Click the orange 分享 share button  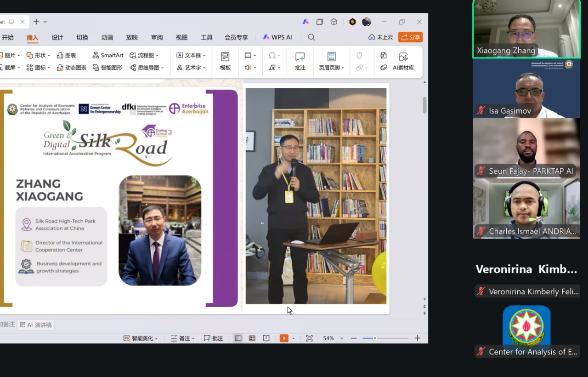pyautogui.click(x=410, y=37)
